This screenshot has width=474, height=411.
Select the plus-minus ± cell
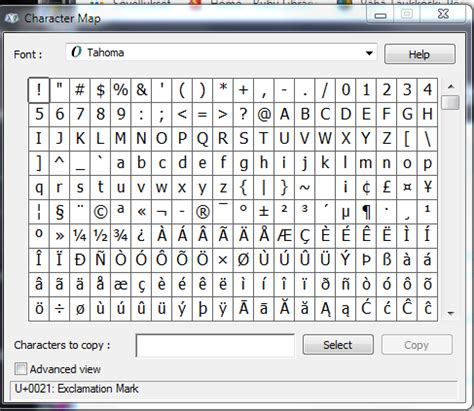point(264,212)
